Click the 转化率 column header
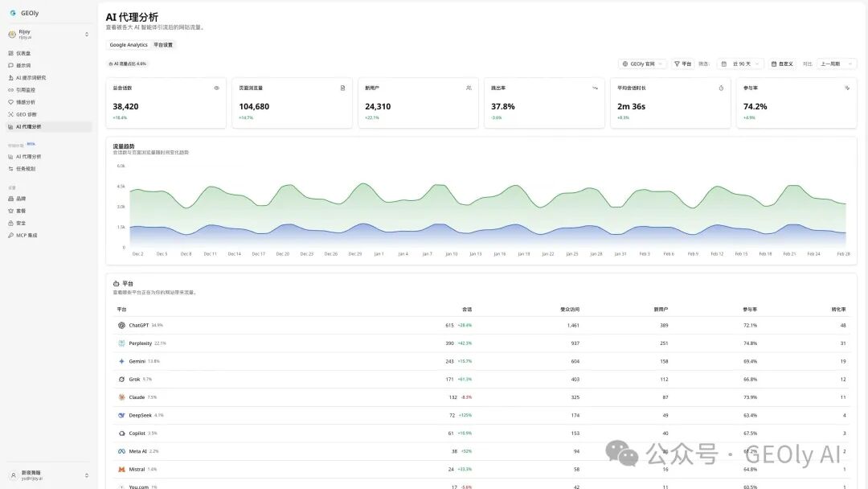 (838, 310)
